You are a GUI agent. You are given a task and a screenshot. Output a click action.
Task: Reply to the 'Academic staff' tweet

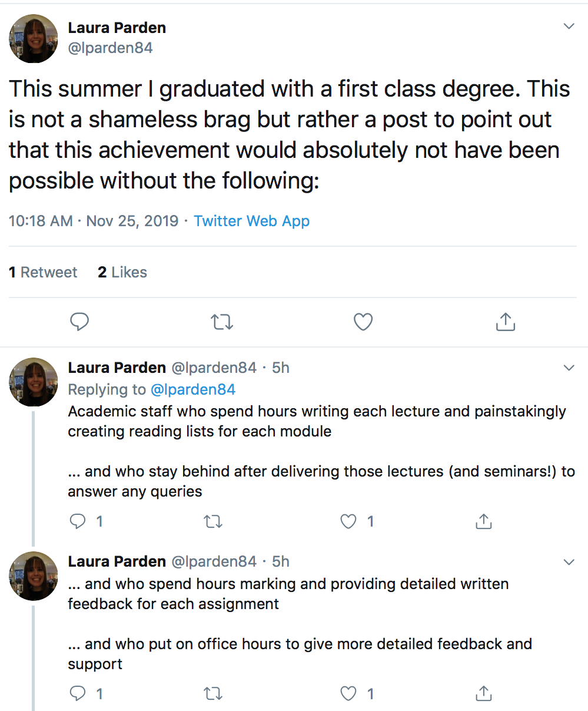tap(78, 521)
